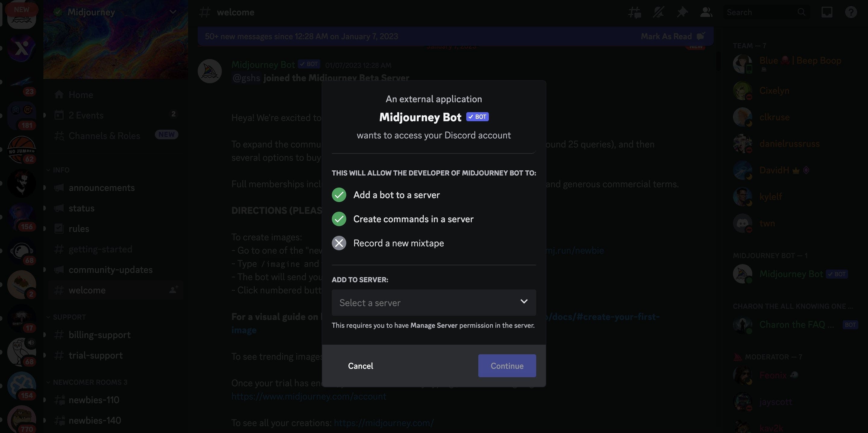
Task: Open server icon with 154 badge
Action: pos(22,386)
